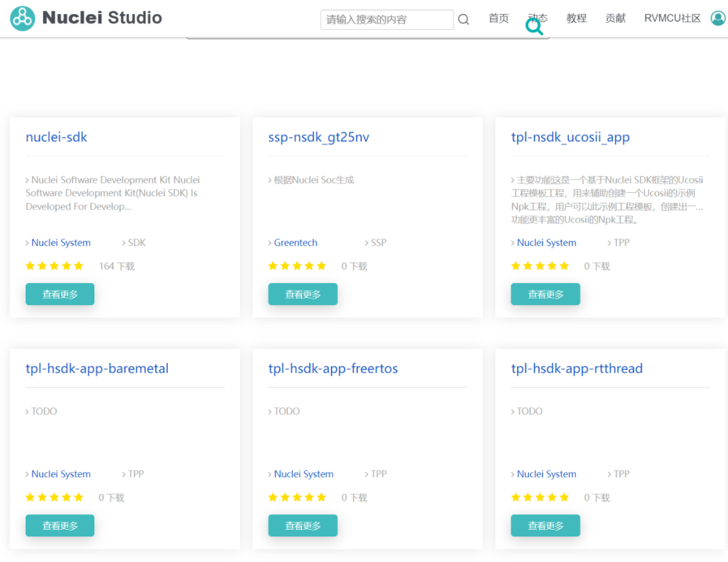Click the "根据Nuclei Soc生成" description text
The image size is (728, 562).
point(314,180)
